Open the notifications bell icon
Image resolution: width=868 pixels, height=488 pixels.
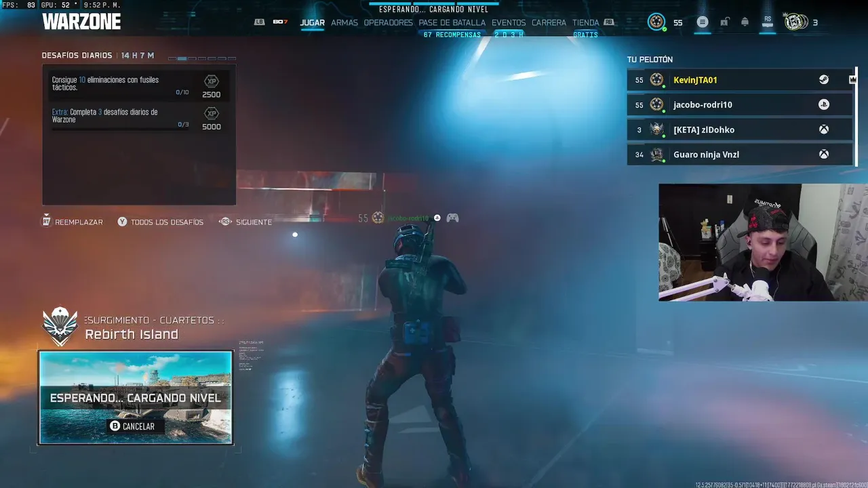click(745, 22)
